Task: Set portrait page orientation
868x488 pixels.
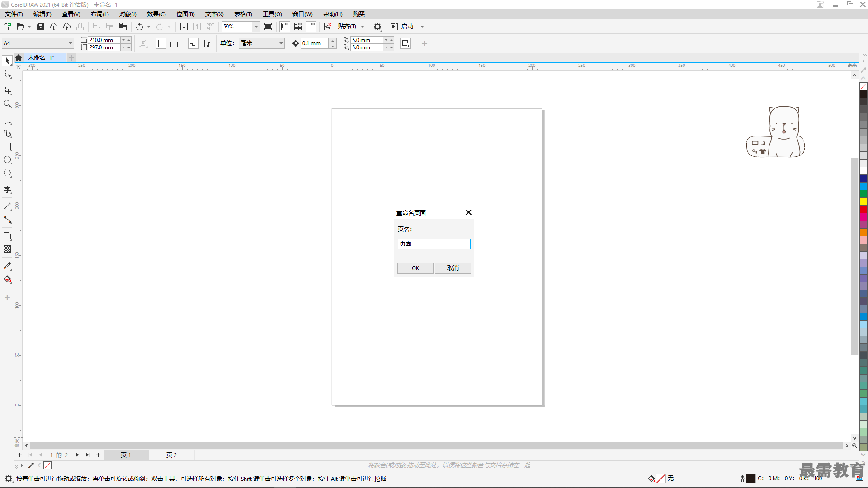Action: (160, 43)
